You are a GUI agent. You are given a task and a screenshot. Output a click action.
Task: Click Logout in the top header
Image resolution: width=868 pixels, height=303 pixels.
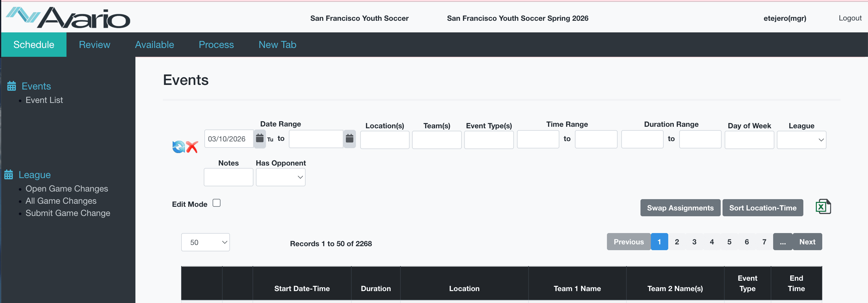[x=850, y=18]
